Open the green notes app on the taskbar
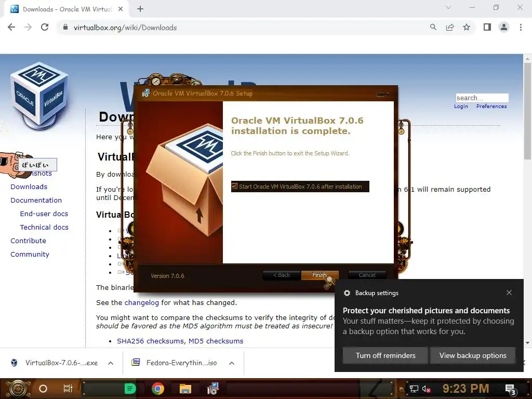Screen dimensions: 532x399 click(130, 389)
